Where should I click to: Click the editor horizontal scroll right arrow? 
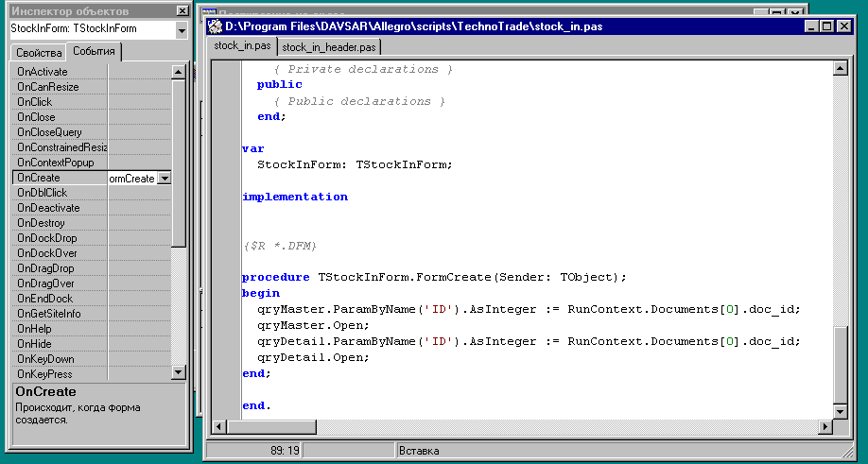(826, 426)
